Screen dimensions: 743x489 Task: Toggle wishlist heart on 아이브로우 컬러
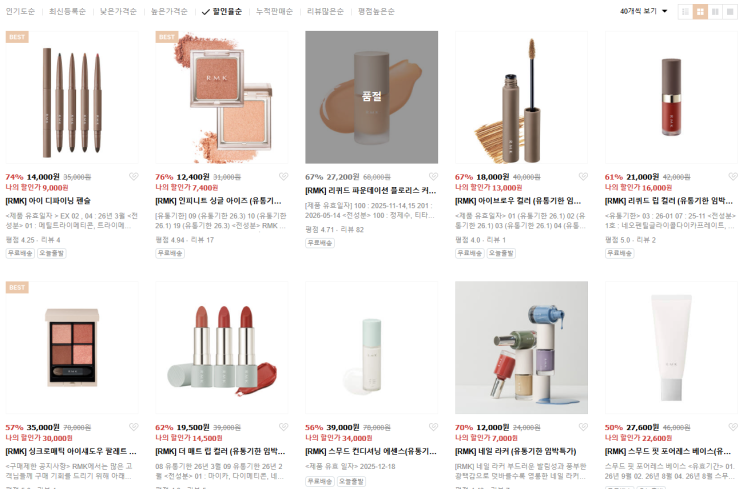click(583, 176)
